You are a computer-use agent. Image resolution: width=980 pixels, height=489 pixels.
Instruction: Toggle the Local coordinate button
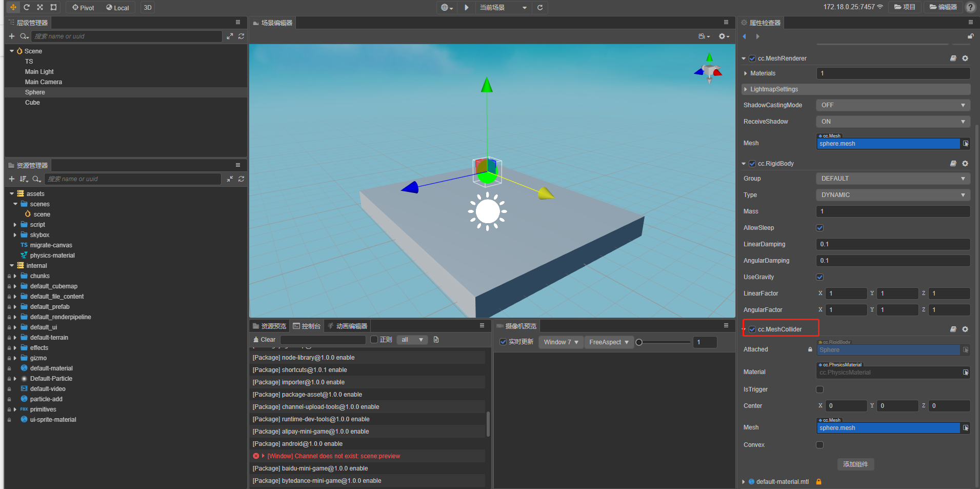pyautogui.click(x=117, y=7)
